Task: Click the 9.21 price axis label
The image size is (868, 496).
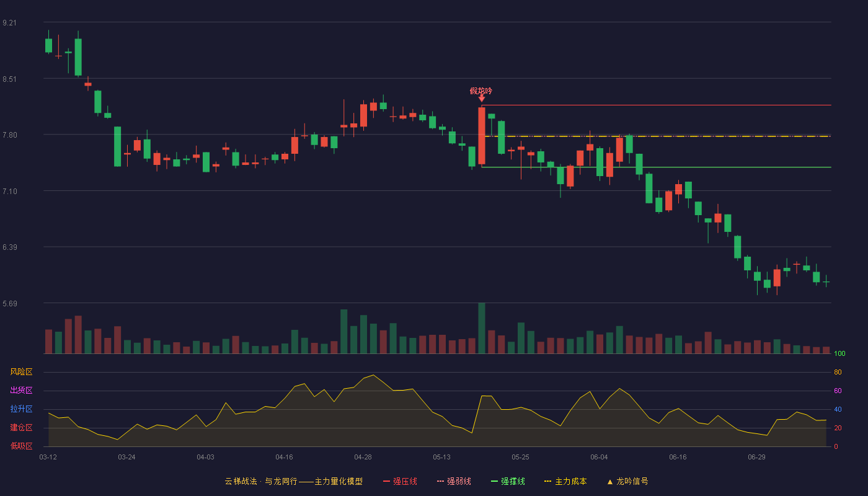Action: (9, 23)
